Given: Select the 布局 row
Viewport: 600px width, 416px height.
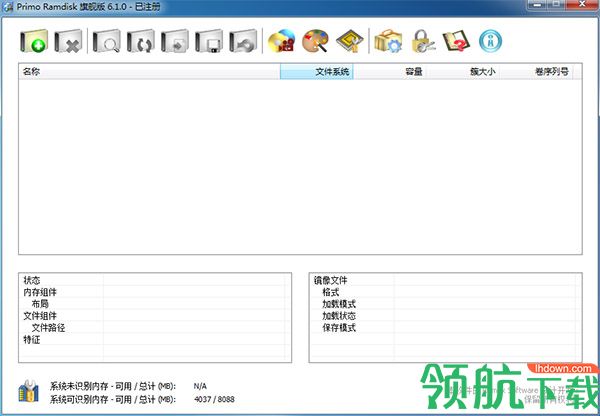Looking at the screenshot, I should [x=155, y=304].
